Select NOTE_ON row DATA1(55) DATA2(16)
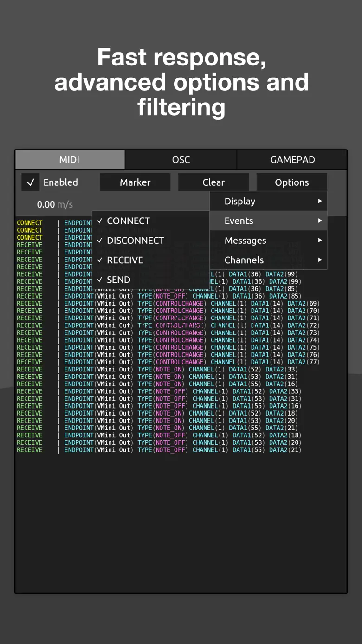362x644 pixels. point(157,384)
